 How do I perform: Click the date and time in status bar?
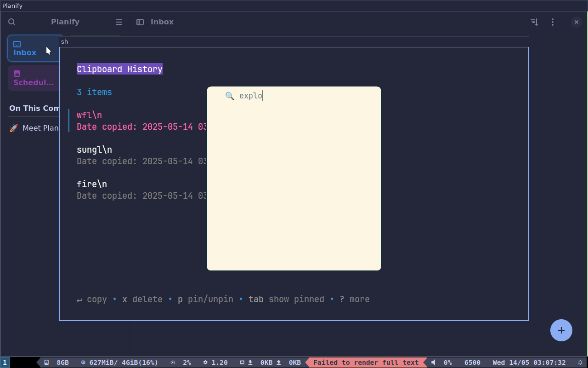click(x=529, y=362)
